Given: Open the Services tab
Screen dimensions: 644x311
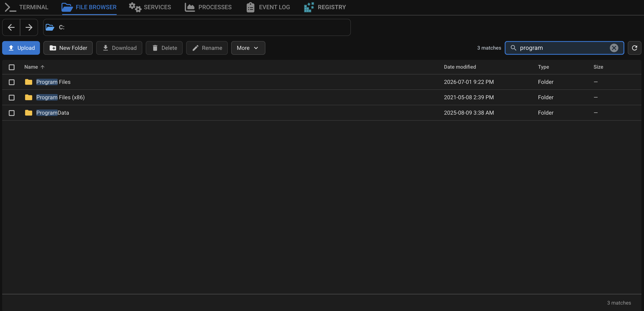Looking at the screenshot, I should point(150,7).
